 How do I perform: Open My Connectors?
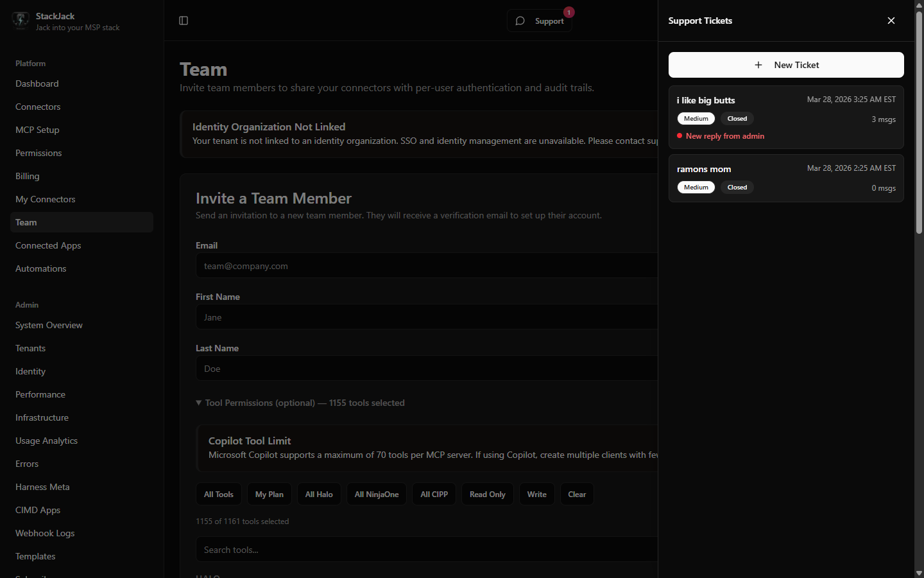[81, 199]
